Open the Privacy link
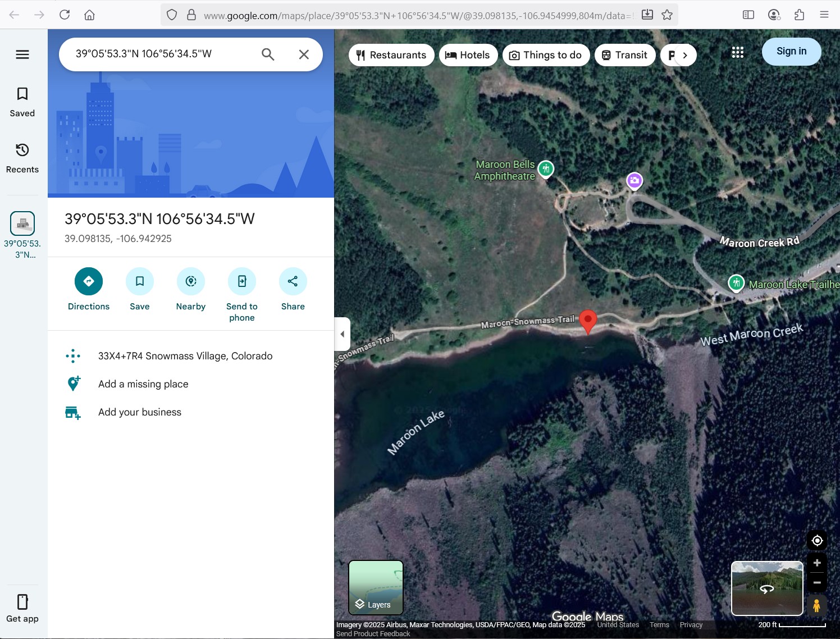Image resolution: width=840 pixels, height=639 pixels. (x=691, y=624)
